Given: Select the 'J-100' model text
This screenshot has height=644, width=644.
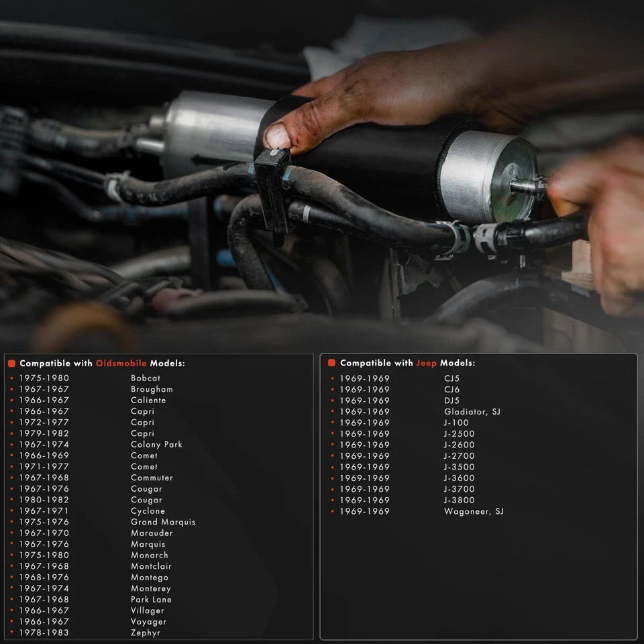Looking at the screenshot, I should click(456, 423).
